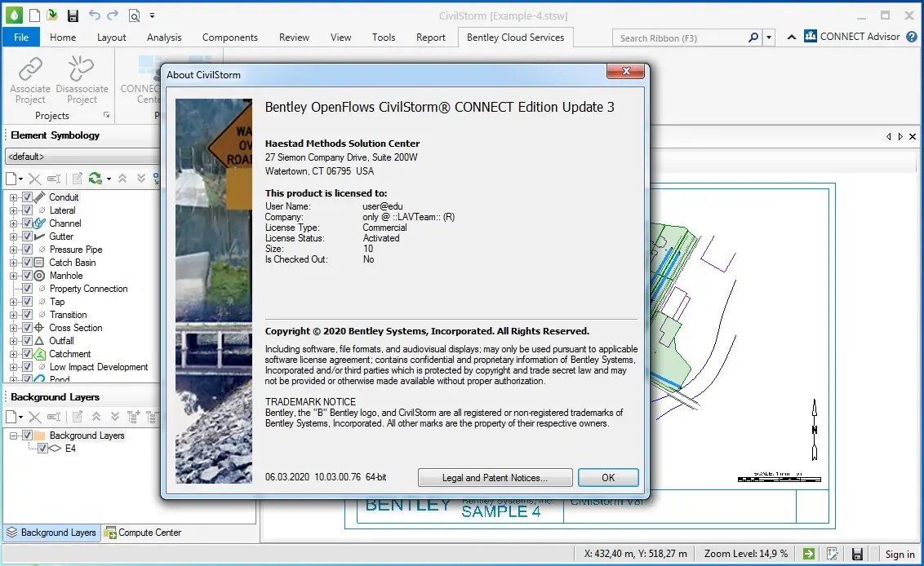Switch to the Report ribbon tab
Image resolution: width=924 pixels, height=566 pixels.
pos(431,37)
